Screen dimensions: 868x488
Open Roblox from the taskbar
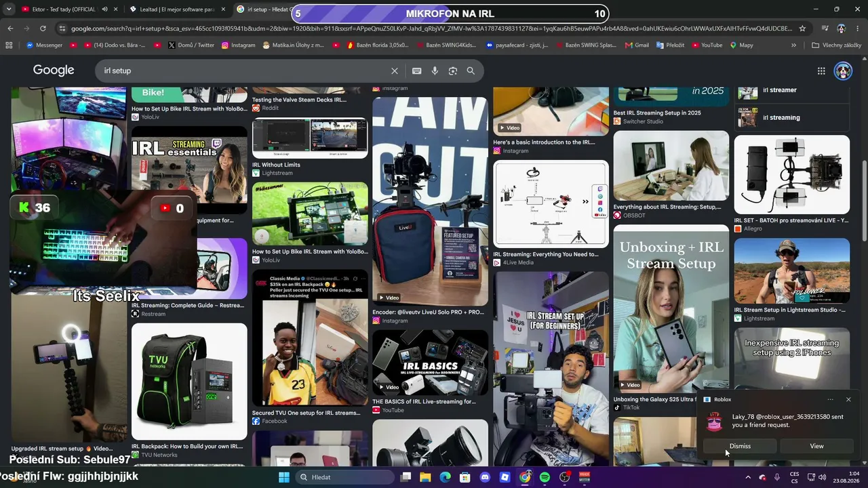(x=505, y=477)
